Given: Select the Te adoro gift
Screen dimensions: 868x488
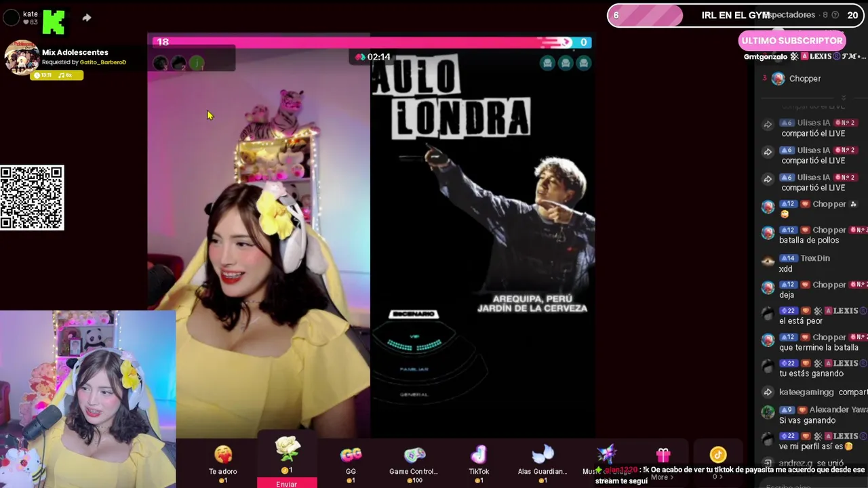Looking at the screenshot, I should [x=222, y=464].
